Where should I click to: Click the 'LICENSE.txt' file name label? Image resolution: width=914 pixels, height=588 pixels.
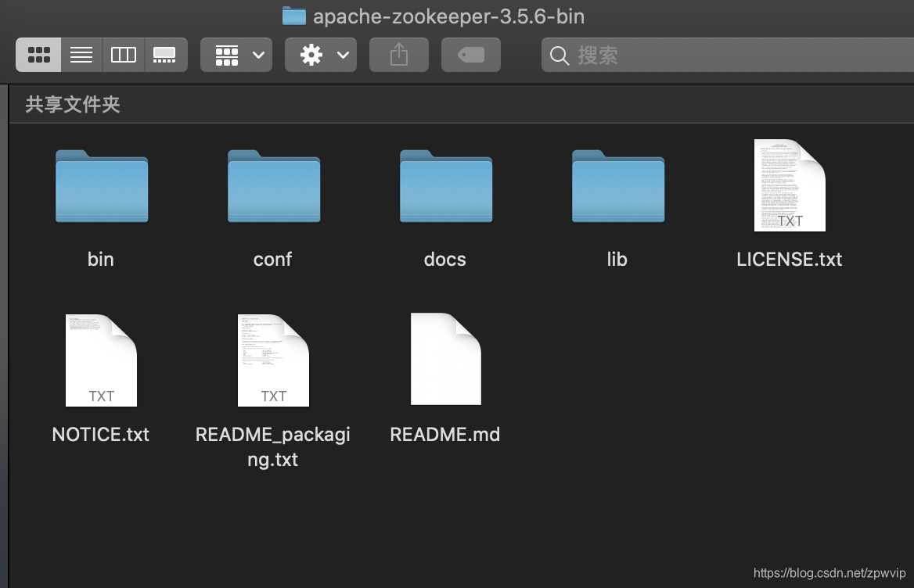point(790,259)
